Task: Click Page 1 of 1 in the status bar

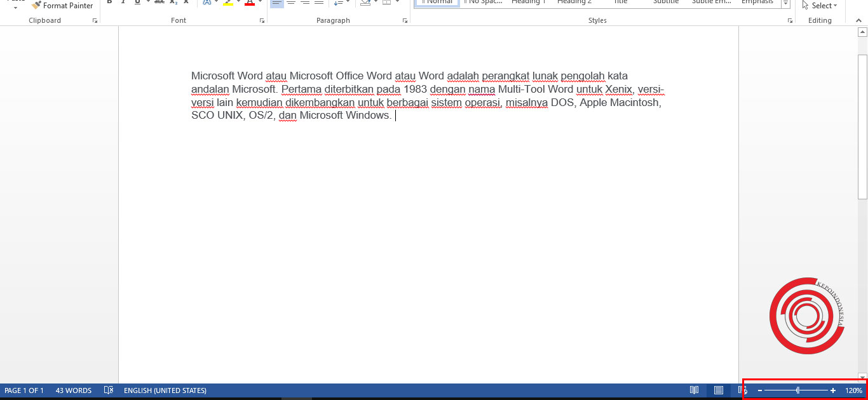Action: point(24,390)
